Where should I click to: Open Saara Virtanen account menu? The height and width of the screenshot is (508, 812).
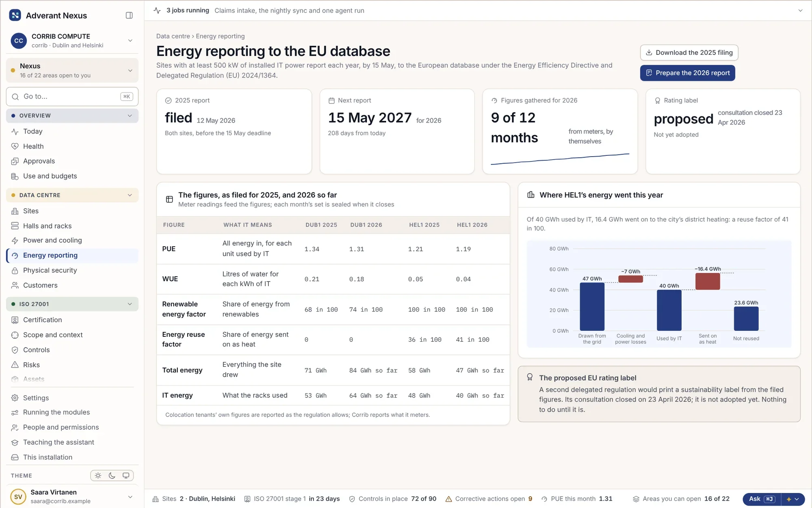pos(72,496)
